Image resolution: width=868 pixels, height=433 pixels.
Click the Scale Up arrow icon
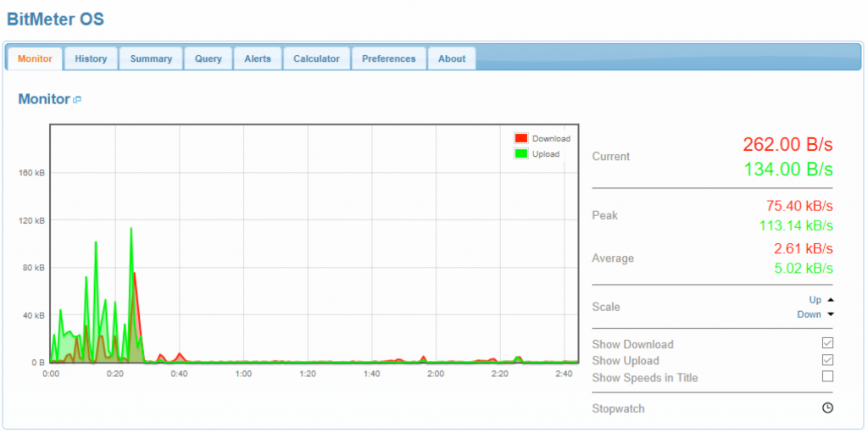point(831,300)
